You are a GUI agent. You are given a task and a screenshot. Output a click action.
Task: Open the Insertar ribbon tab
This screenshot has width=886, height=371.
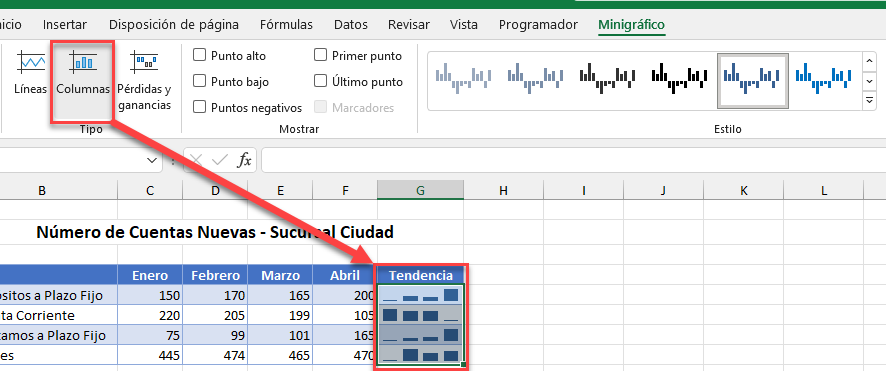[65, 25]
